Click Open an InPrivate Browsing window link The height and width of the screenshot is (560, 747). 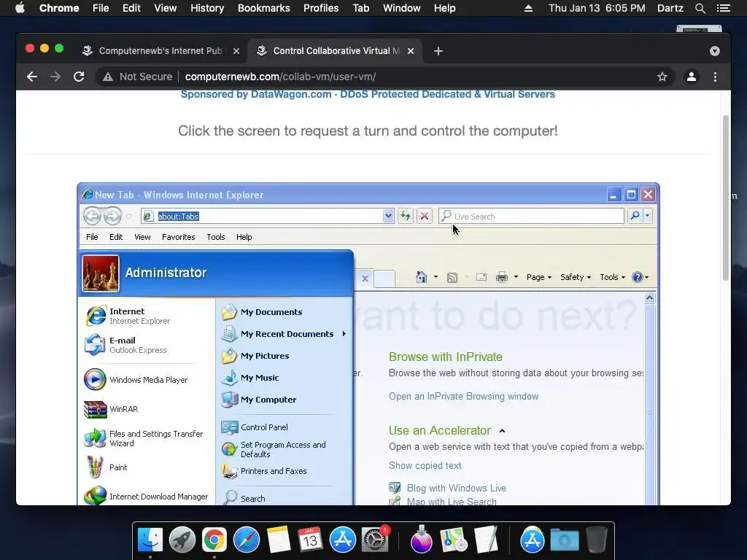[x=463, y=396]
